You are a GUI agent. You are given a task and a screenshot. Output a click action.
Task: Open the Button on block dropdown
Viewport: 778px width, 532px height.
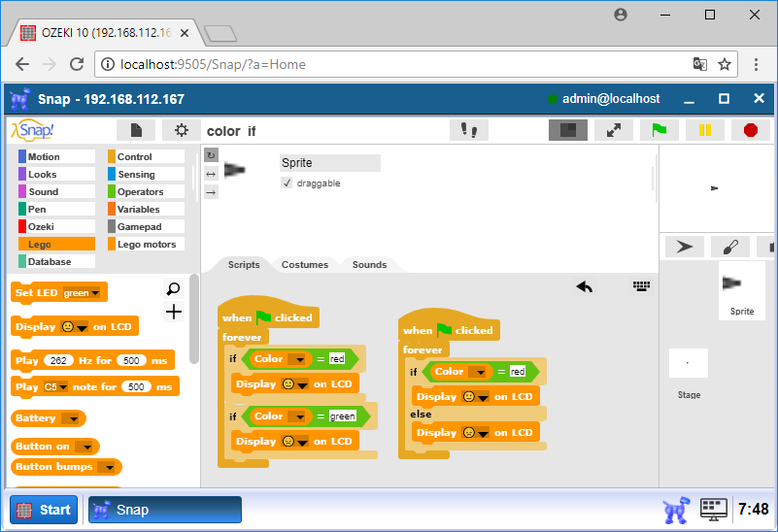tap(84, 447)
